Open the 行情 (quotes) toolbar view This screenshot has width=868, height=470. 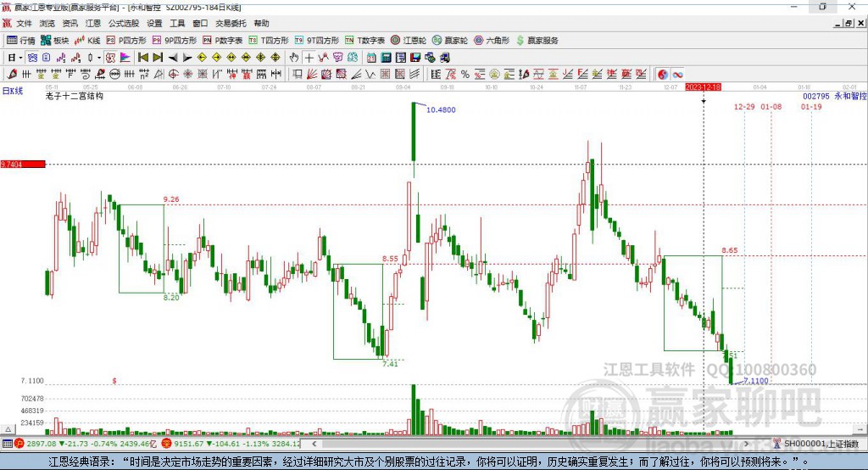20,41
